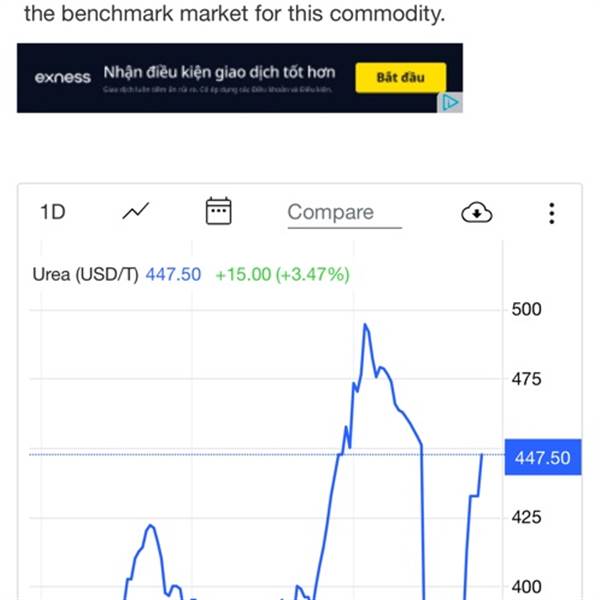Open the three-dot chart options menu
The height and width of the screenshot is (600, 600).
pos(551,213)
